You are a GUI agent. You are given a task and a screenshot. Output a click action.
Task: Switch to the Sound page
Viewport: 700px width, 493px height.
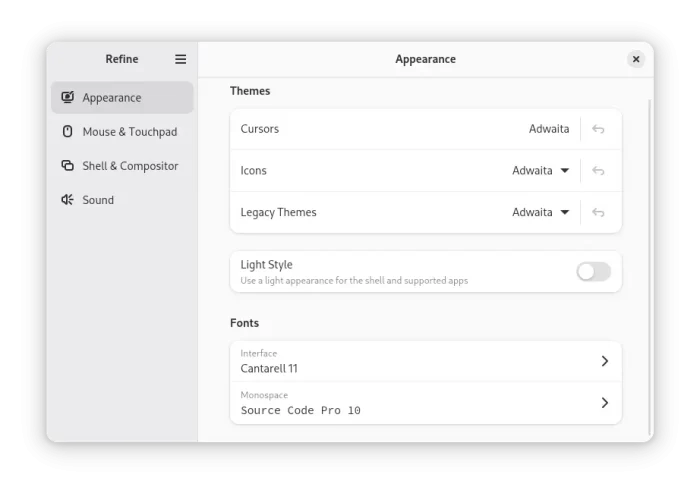pyautogui.click(x=122, y=200)
